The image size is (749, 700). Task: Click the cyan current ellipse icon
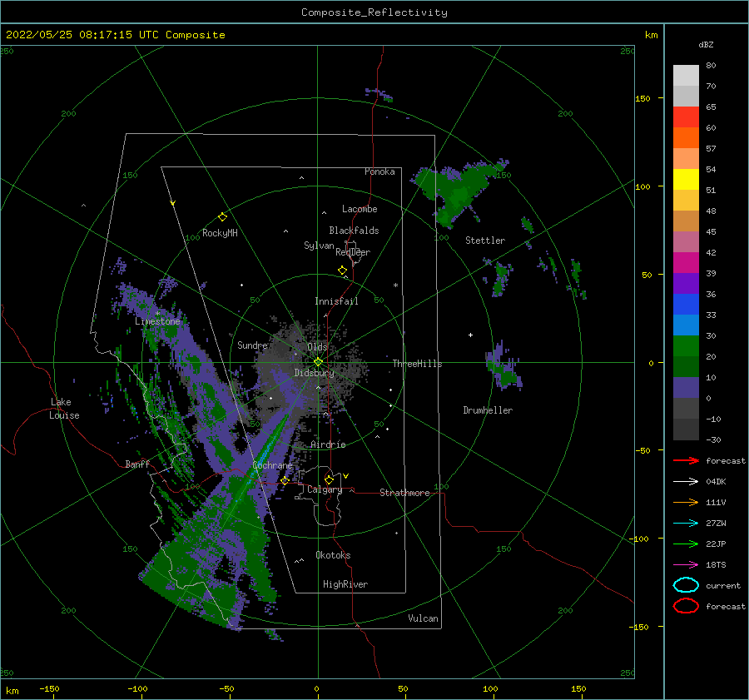(x=686, y=585)
